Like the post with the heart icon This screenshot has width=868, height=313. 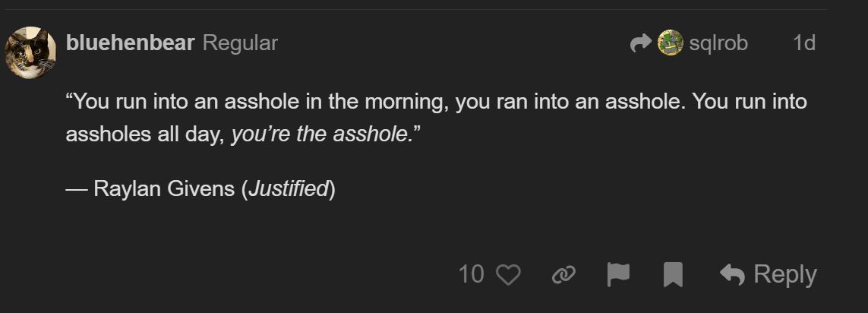point(508,274)
